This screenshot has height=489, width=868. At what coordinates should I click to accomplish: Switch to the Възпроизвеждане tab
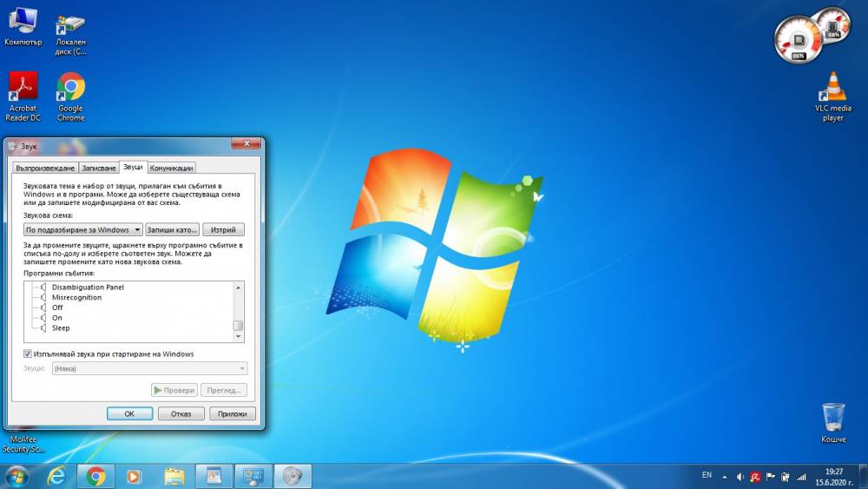(45, 168)
